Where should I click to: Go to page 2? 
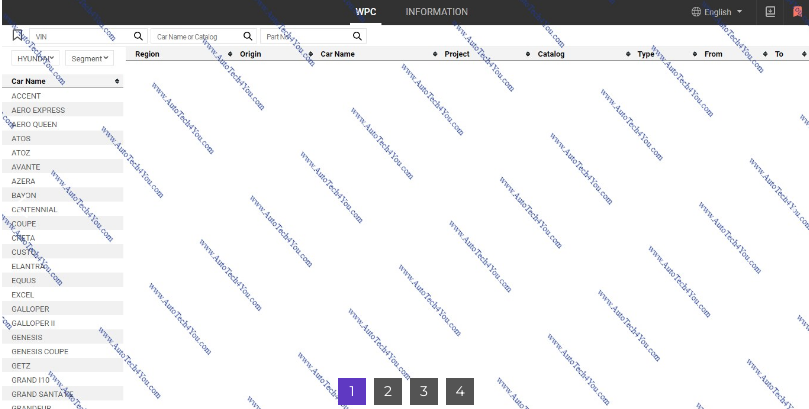(x=388, y=391)
